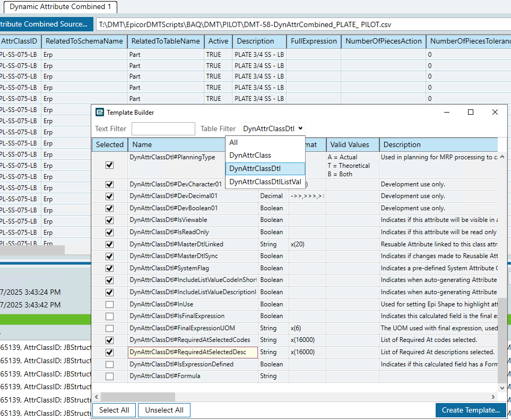Close the Template Builder dialog

tap(495, 112)
